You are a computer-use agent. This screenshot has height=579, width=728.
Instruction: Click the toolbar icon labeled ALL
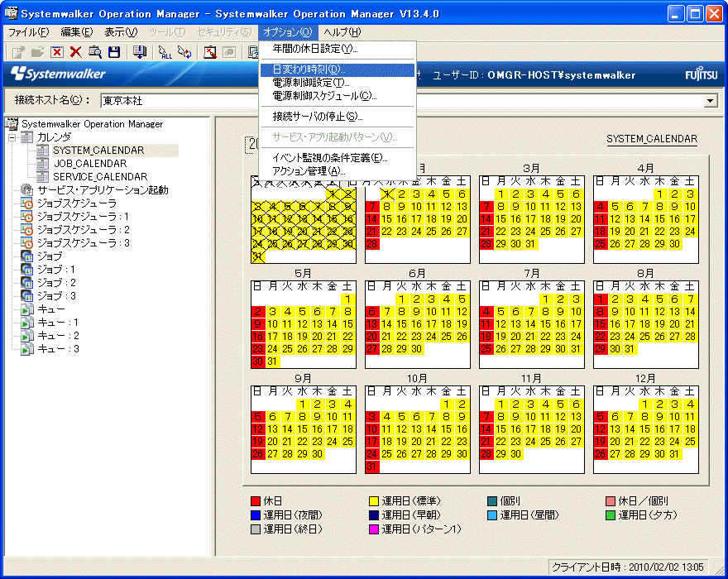point(165,52)
